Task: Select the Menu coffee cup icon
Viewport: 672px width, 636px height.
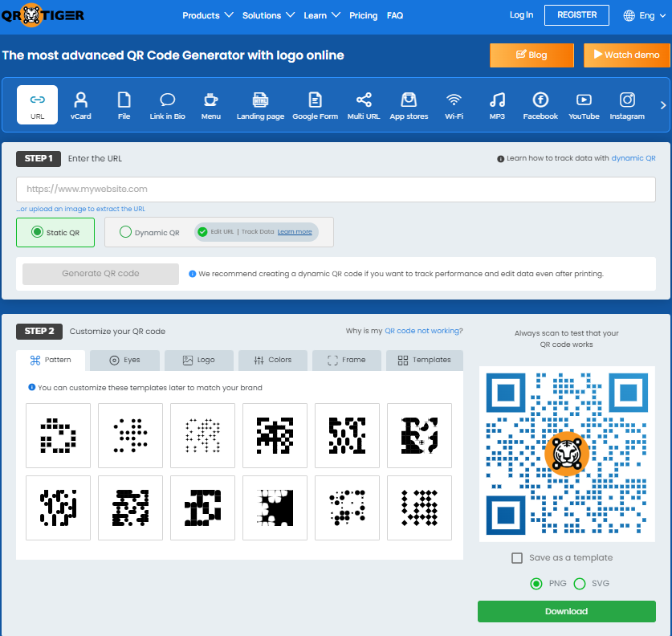Action: point(210,100)
